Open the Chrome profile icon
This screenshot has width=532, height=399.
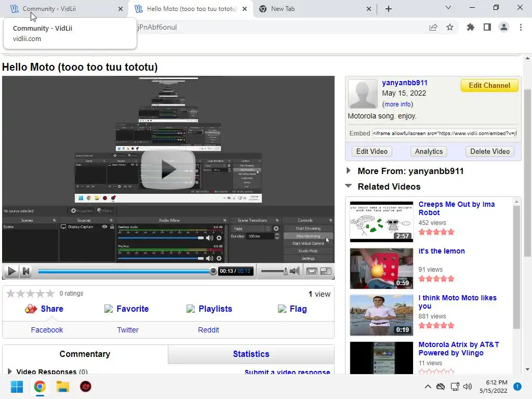pos(504,27)
